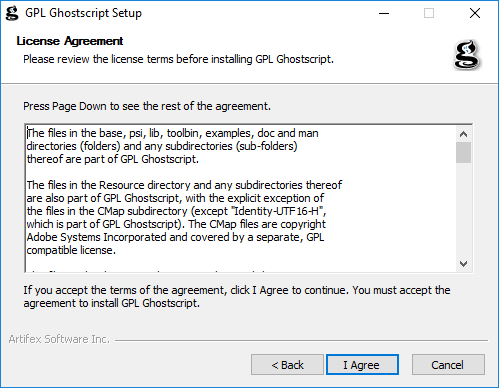This screenshot has width=499, height=388.
Task: Click the 'Artifex Software Inc.' branding label
Action: 59,339
